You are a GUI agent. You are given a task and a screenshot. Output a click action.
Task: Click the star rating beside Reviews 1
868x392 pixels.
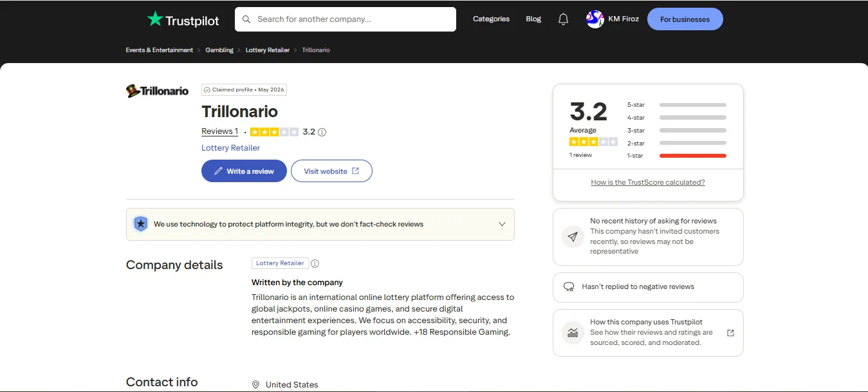tap(274, 132)
